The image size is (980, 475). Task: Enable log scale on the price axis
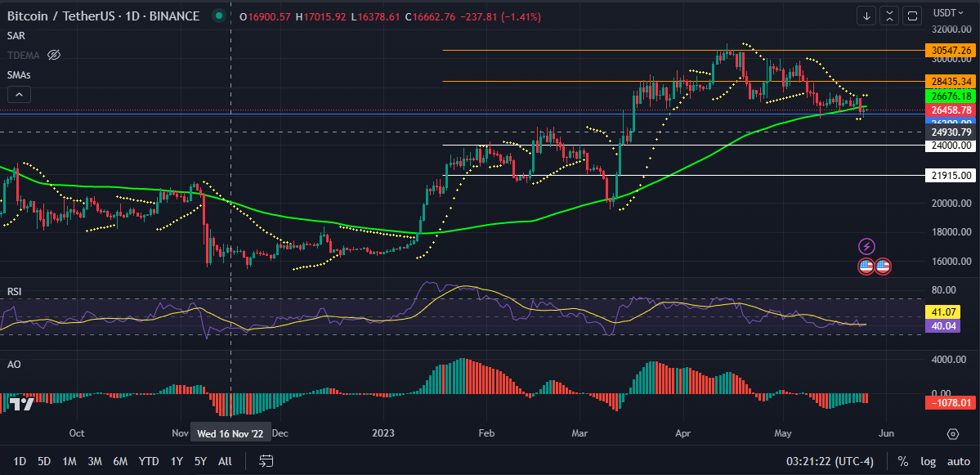[930, 461]
